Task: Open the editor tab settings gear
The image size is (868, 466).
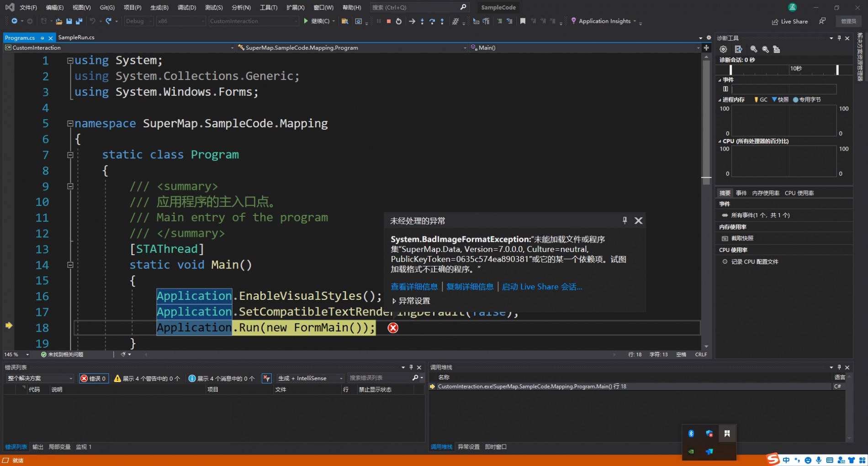Action: (709, 37)
